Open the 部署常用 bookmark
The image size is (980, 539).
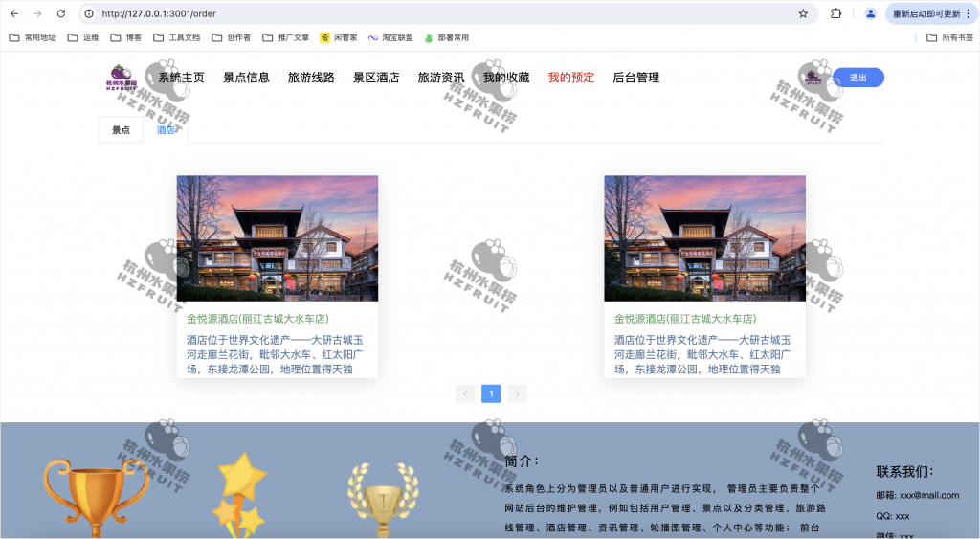(x=446, y=37)
